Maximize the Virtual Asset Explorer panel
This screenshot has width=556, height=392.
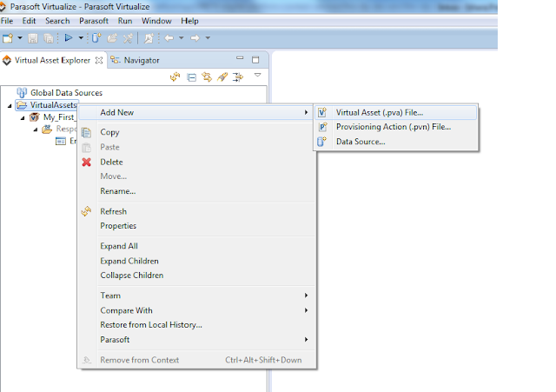coord(255,60)
